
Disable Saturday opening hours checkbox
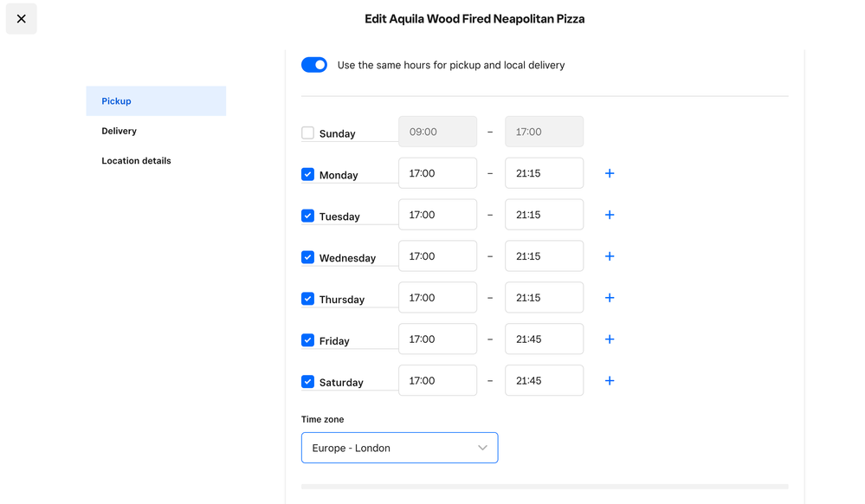point(307,382)
